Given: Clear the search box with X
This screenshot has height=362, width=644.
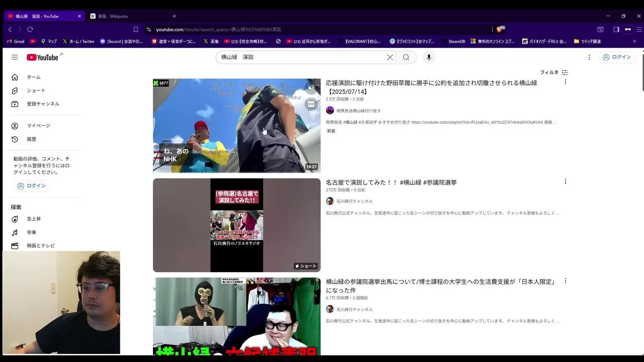Looking at the screenshot, I should [x=390, y=57].
